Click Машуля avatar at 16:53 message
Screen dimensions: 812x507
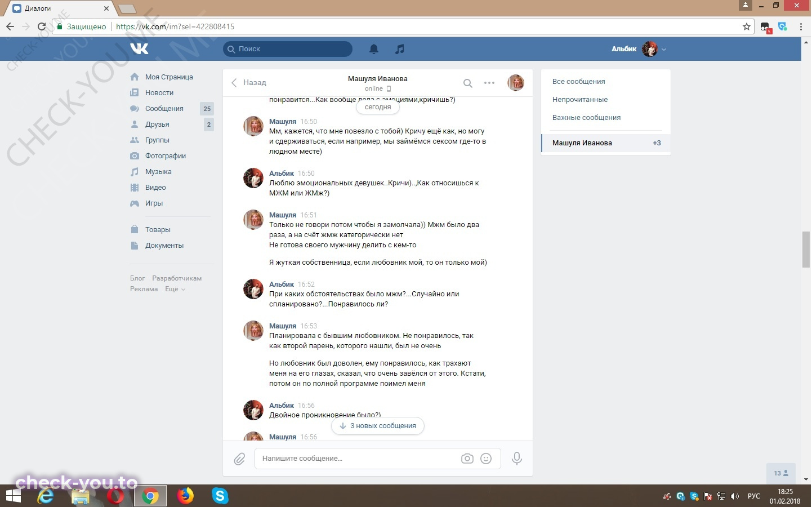(253, 331)
